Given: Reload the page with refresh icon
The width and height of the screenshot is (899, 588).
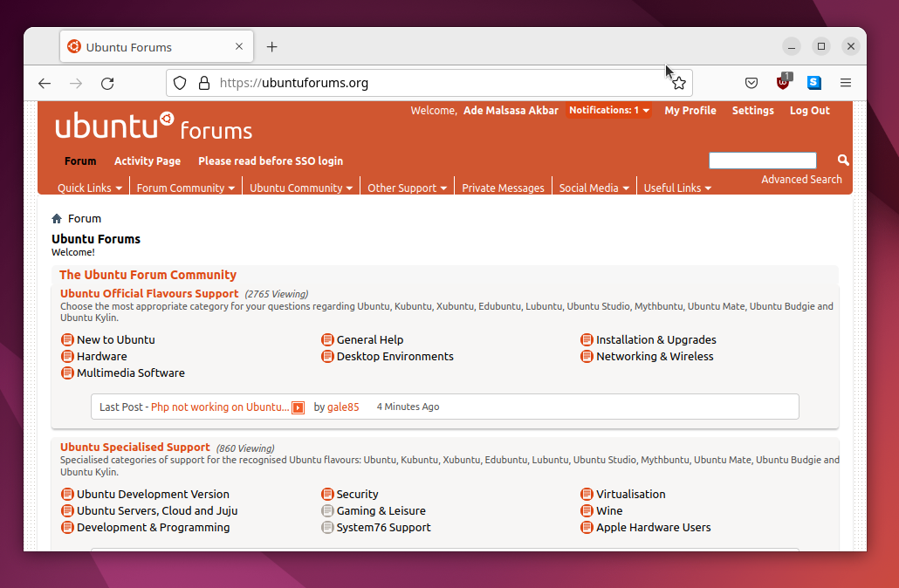Looking at the screenshot, I should pyautogui.click(x=107, y=83).
